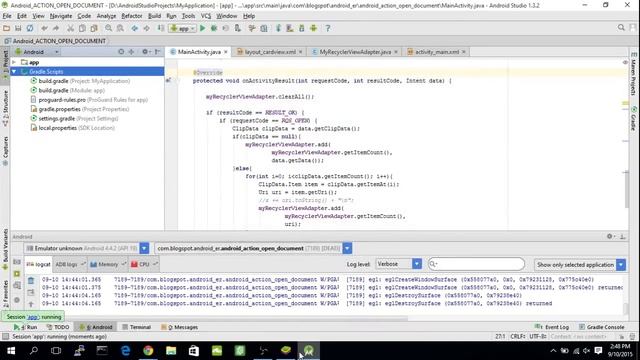The width and height of the screenshot is (640, 360).
Task: Click Scroll from Source in Project panel
Action: (x=121, y=52)
